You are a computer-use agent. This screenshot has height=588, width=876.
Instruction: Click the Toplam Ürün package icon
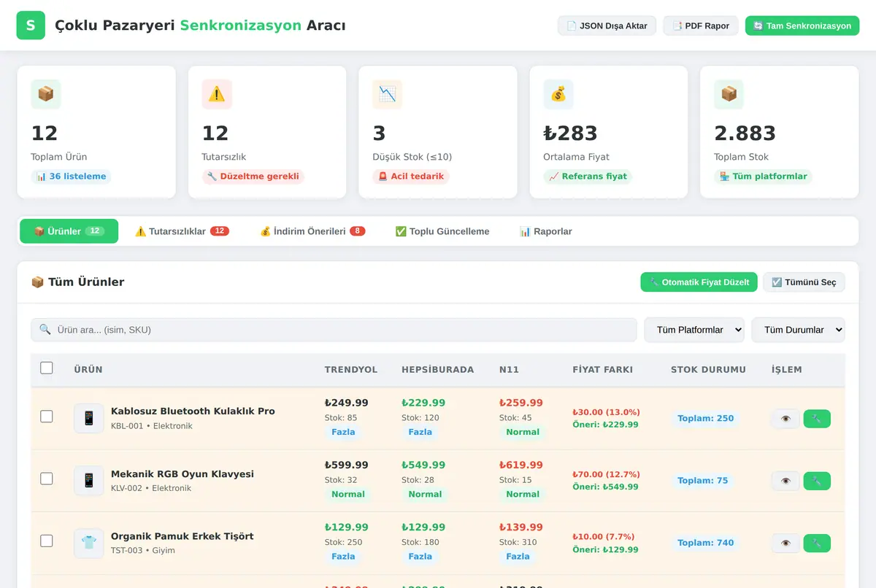click(x=46, y=94)
